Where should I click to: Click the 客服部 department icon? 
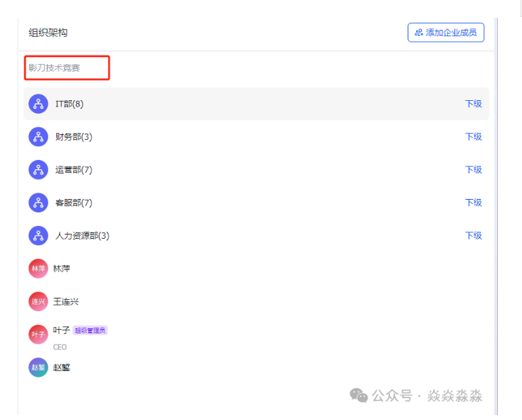[x=38, y=203]
